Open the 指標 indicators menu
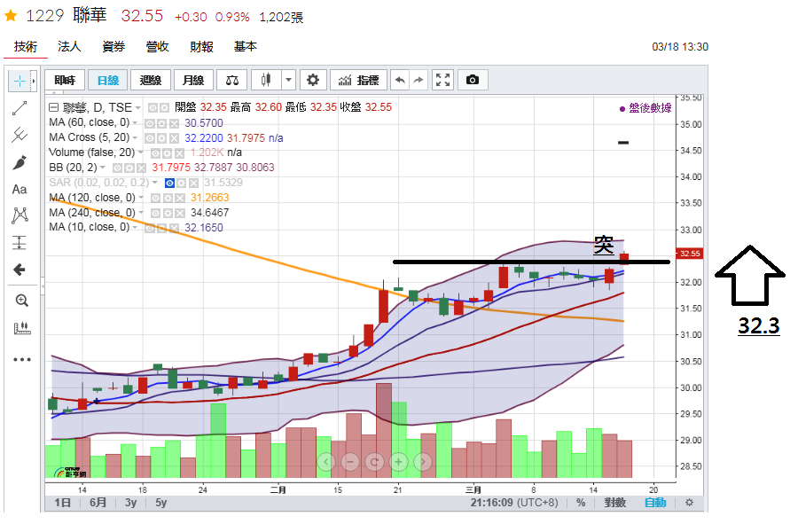This screenshot has width=798, height=532. pyautogui.click(x=359, y=80)
